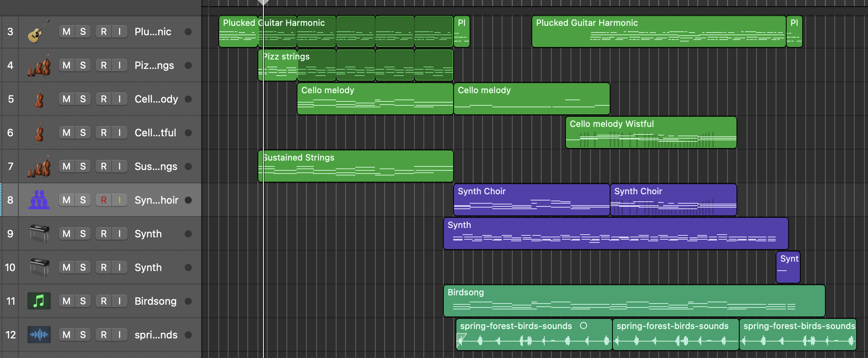Click the keyboard icon on track 10 Synth
The height and width of the screenshot is (358, 868).
[39, 267]
